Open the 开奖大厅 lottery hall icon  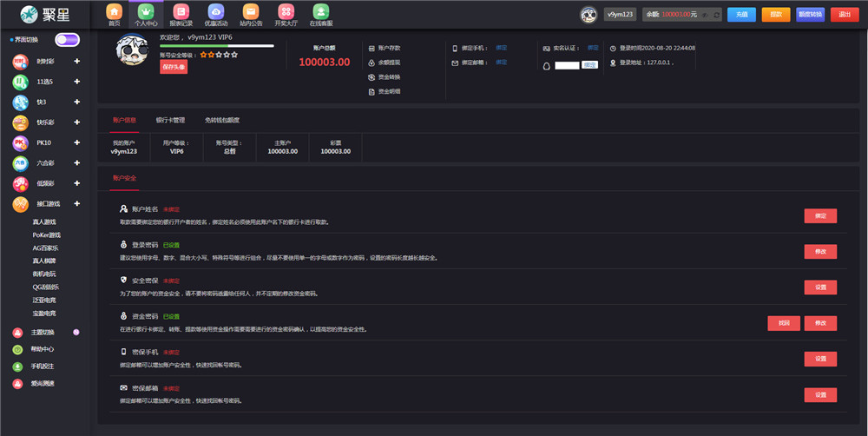(286, 12)
